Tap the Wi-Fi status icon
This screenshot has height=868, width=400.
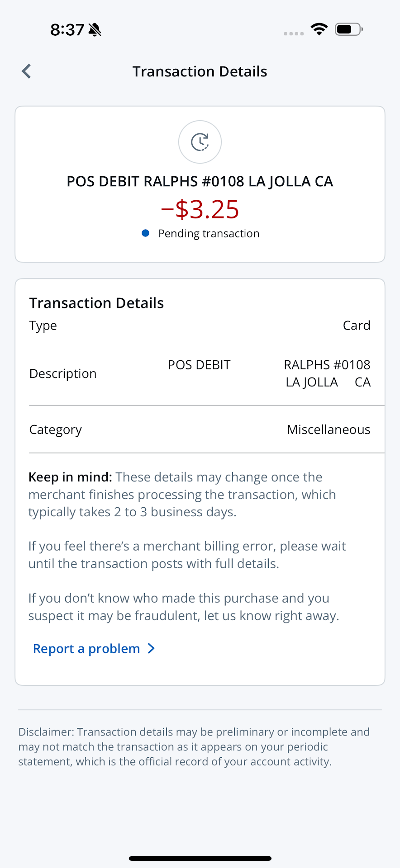point(319,29)
